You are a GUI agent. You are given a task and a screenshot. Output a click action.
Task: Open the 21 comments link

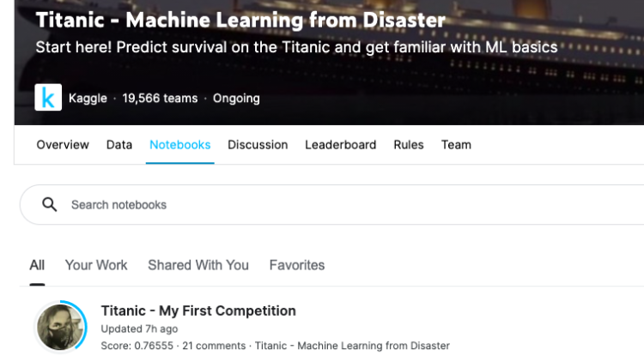coord(214,346)
